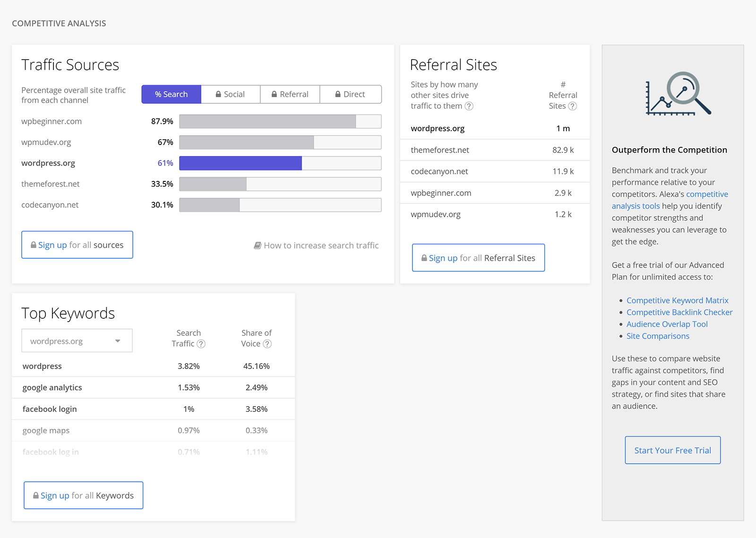
Task: Click themeforest.net row in Referral Sites
Action: pos(495,150)
